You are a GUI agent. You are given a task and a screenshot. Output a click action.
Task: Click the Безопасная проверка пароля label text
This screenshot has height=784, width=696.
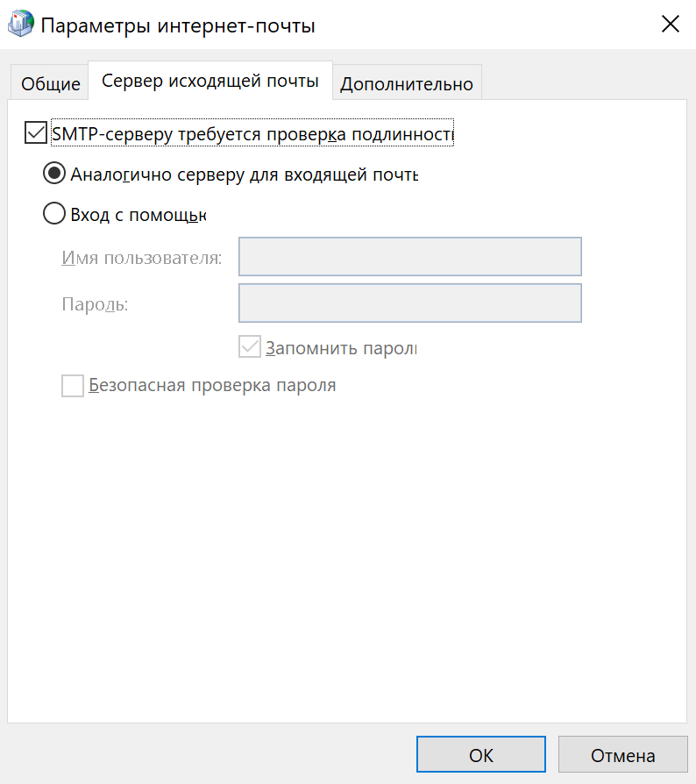(x=212, y=385)
